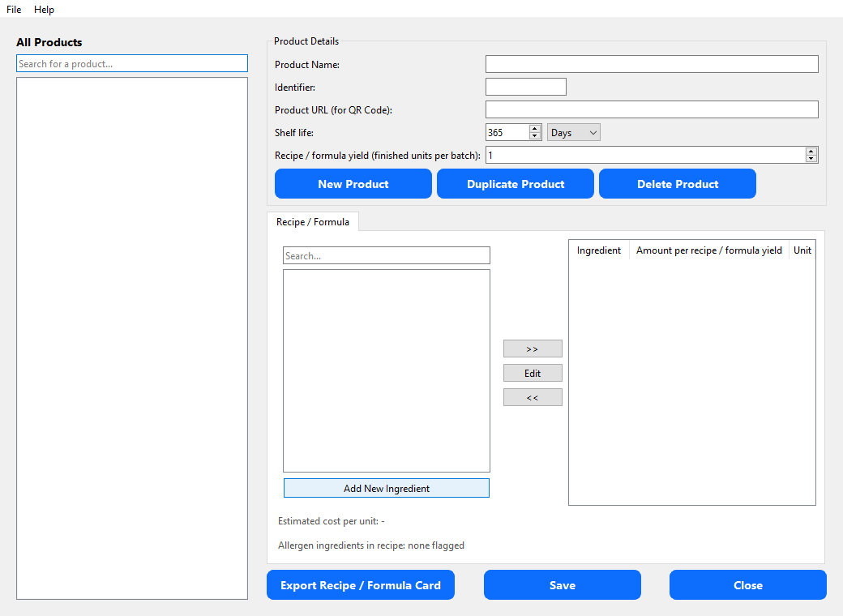Click the Ingredient column header
Screen dimensions: 843x616
(x=599, y=250)
